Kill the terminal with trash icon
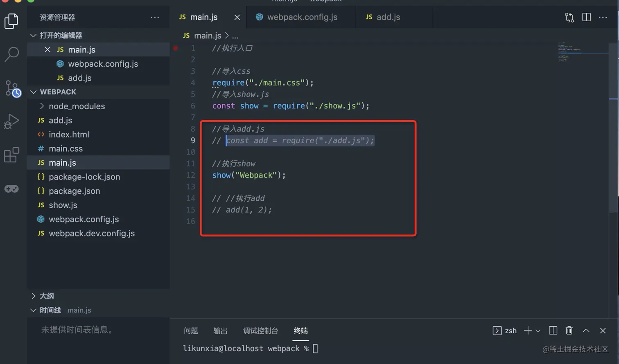The image size is (619, 364). pyautogui.click(x=569, y=330)
